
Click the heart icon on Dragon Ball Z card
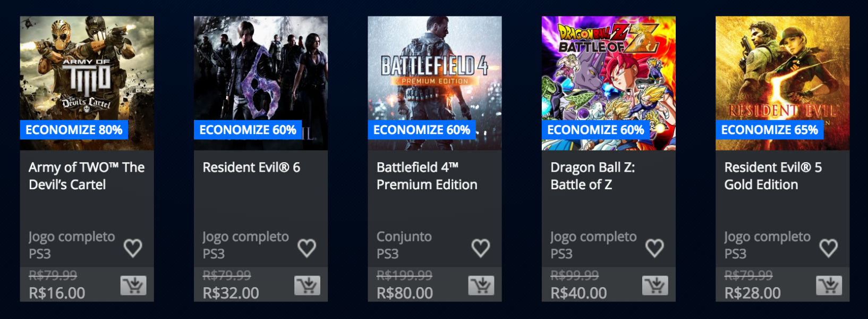pos(654,248)
